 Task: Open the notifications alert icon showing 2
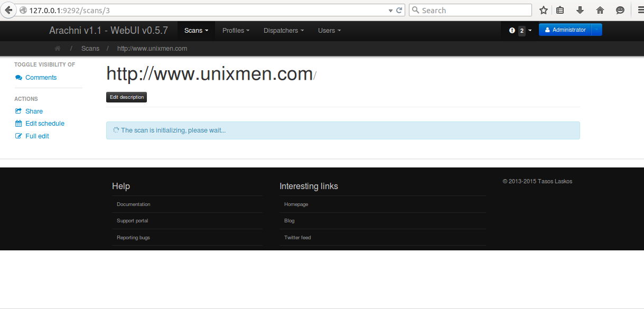coord(520,31)
